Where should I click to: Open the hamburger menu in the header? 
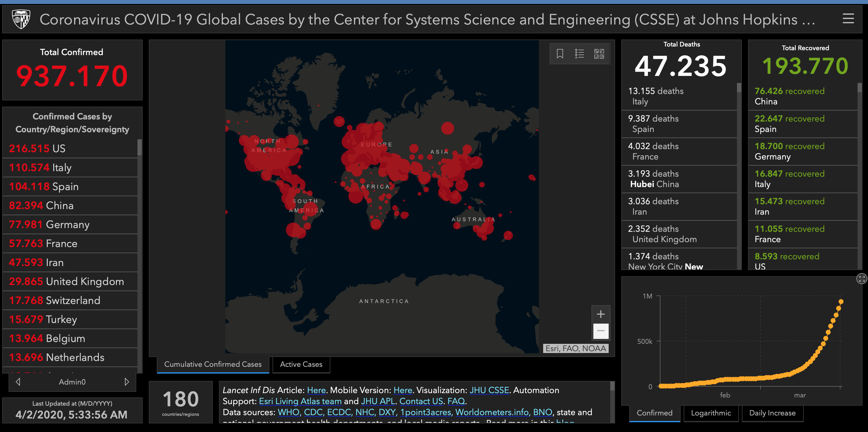tap(848, 19)
